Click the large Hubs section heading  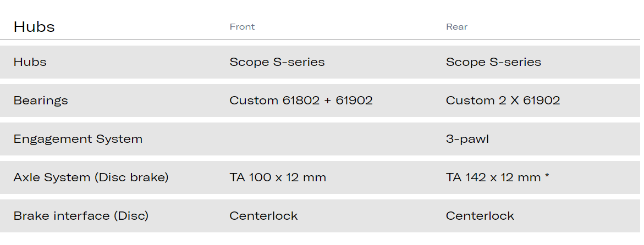pyautogui.click(x=34, y=27)
